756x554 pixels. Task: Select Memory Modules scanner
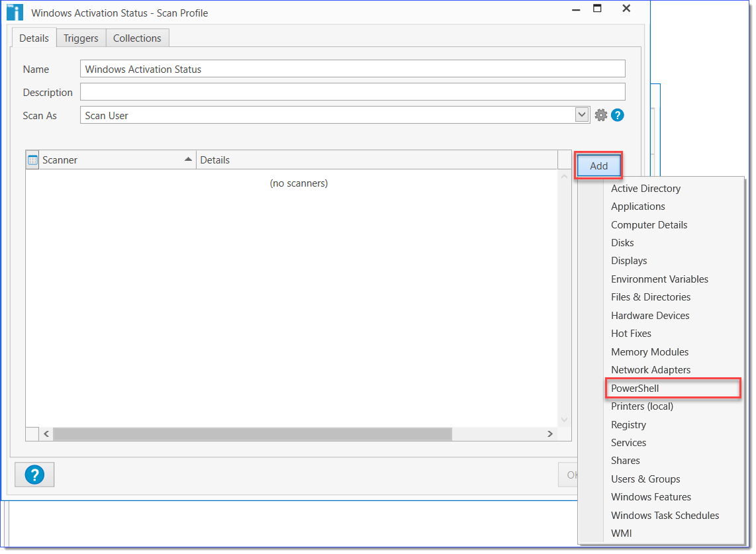[649, 352]
